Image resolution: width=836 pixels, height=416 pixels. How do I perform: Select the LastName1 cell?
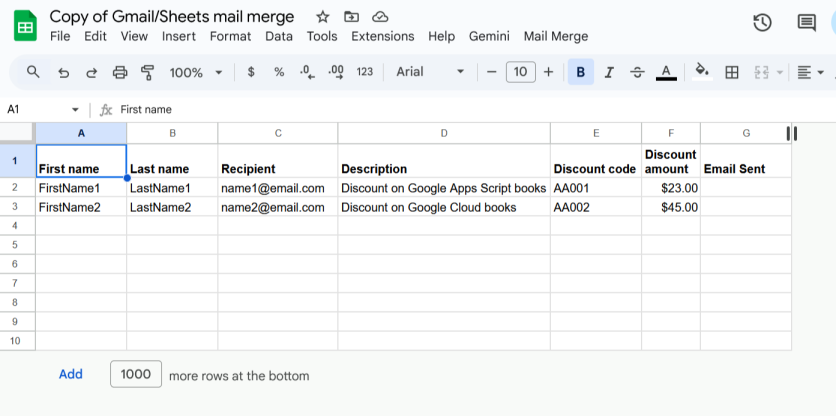[172, 188]
